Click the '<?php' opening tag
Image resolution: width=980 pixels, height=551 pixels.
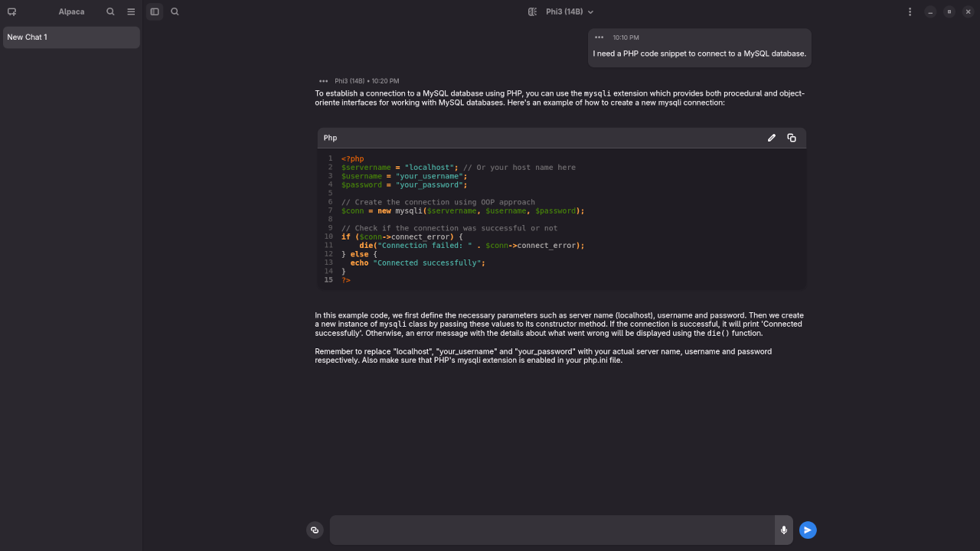point(352,159)
